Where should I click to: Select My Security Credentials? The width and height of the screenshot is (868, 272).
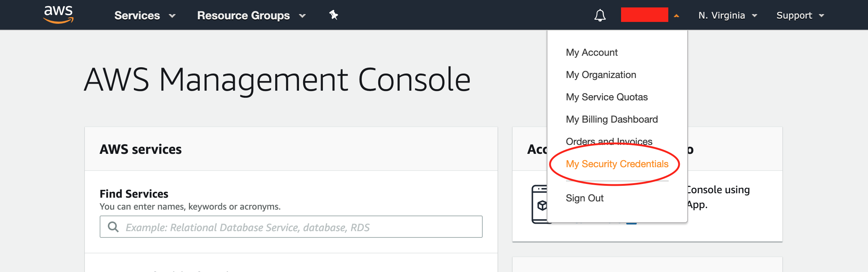tap(617, 164)
